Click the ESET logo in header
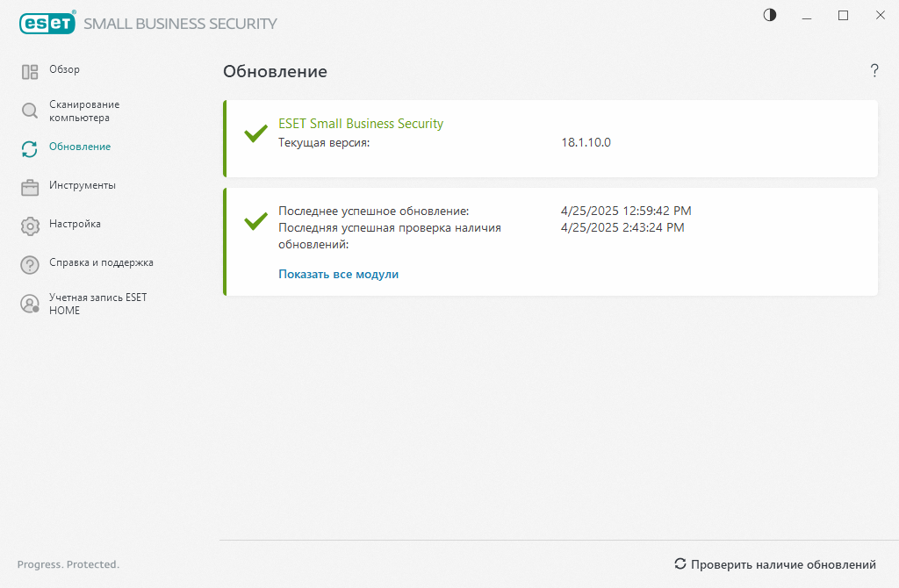The image size is (899, 588). (46, 24)
